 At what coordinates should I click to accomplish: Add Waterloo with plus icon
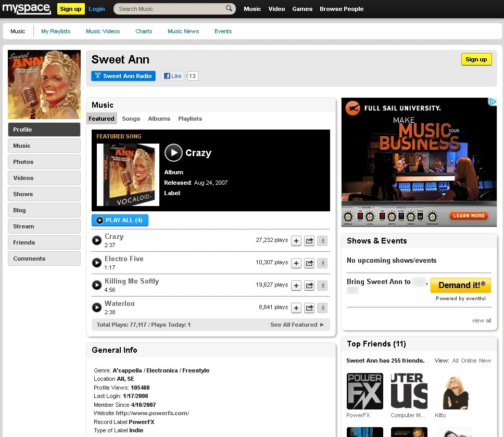coord(296,308)
